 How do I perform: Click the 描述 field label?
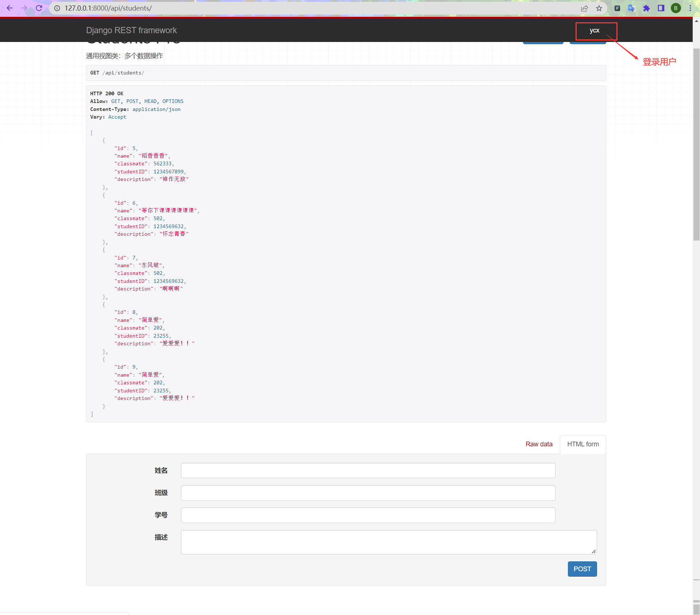[161, 537]
